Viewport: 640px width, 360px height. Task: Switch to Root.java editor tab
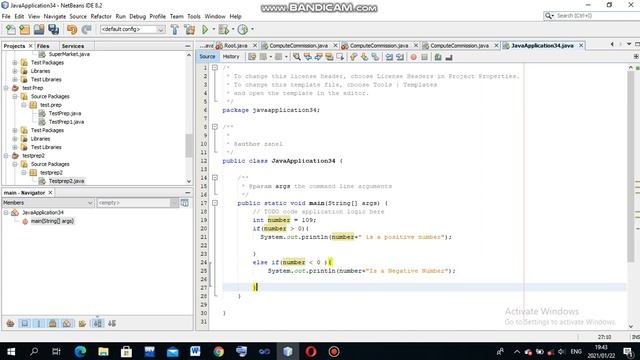pyautogui.click(x=236, y=46)
